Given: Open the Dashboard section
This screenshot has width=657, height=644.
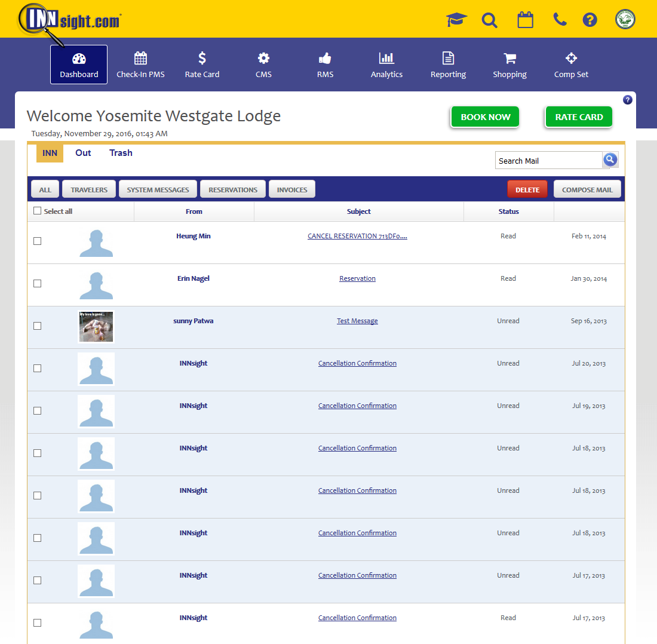Looking at the screenshot, I should tap(79, 65).
